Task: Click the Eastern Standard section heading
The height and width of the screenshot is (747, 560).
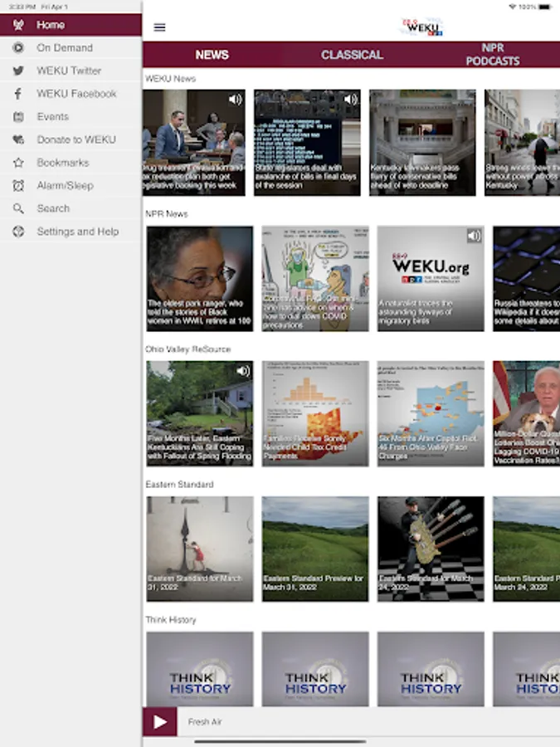Action: coord(179,485)
